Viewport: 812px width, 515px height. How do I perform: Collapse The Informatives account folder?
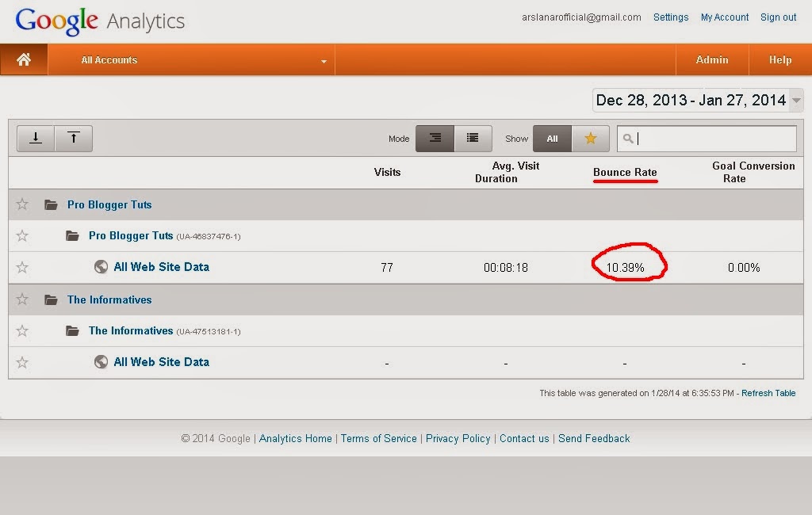coord(51,299)
